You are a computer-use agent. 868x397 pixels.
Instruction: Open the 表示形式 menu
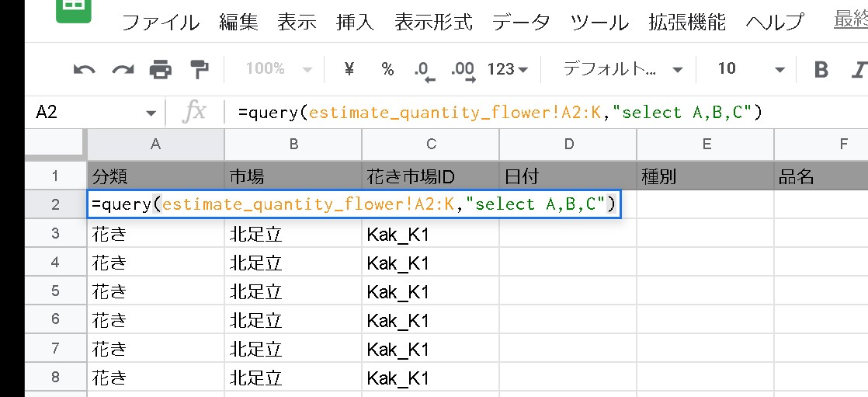pos(433,23)
